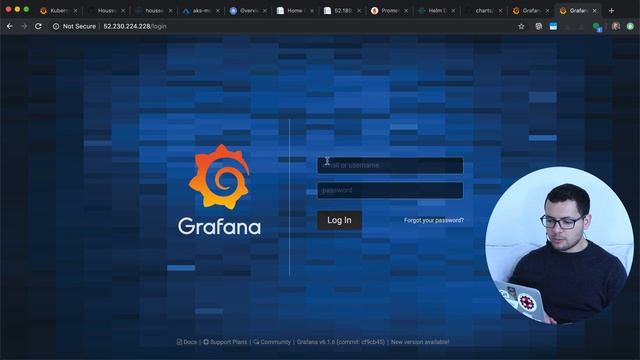Click the Grafana logo
The width and height of the screenshot is (640, 360).
tap(219, 189)
